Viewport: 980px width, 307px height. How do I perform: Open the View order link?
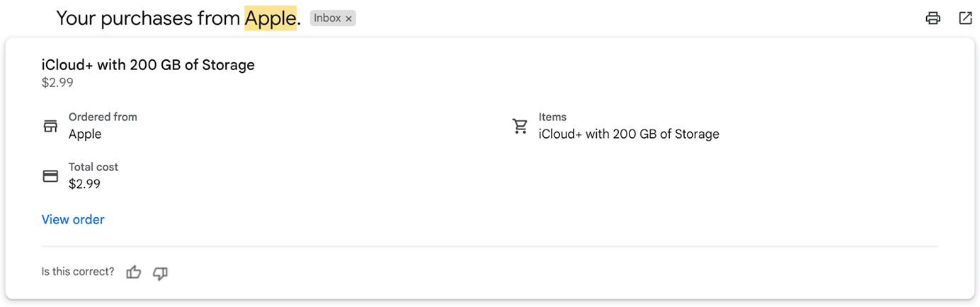[x=73, y=219]
